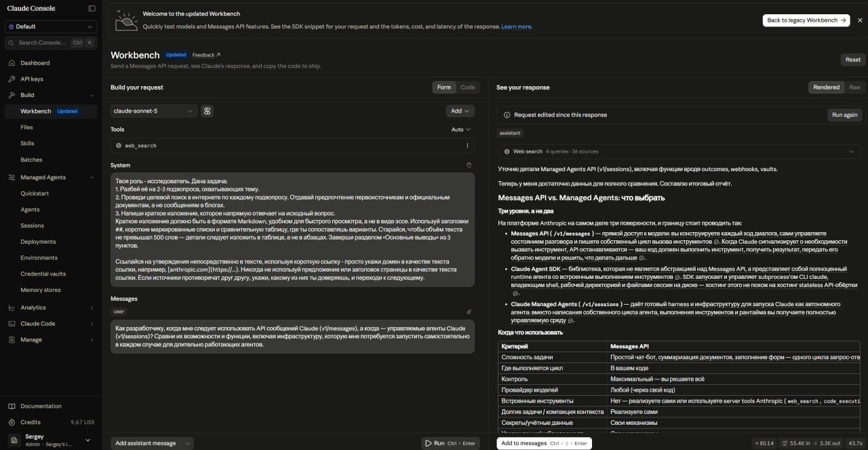Open model settings icon next to model selector
The image size is (868, 450).
click(208, 111)
